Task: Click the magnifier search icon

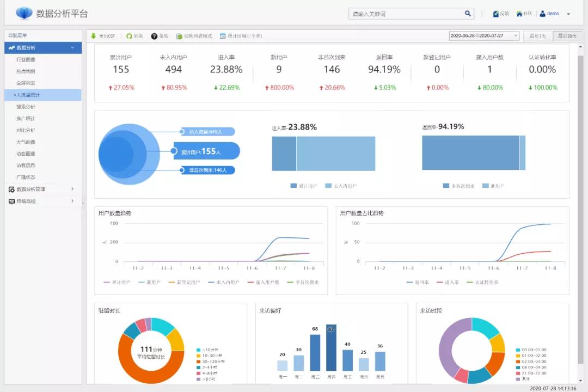Action: tap(468, 14)
